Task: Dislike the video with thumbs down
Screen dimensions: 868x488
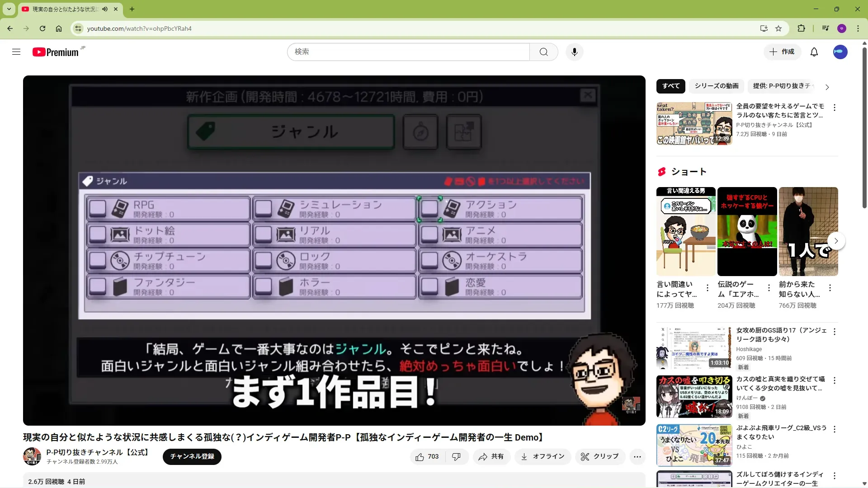Action: [x=456, y=457]
